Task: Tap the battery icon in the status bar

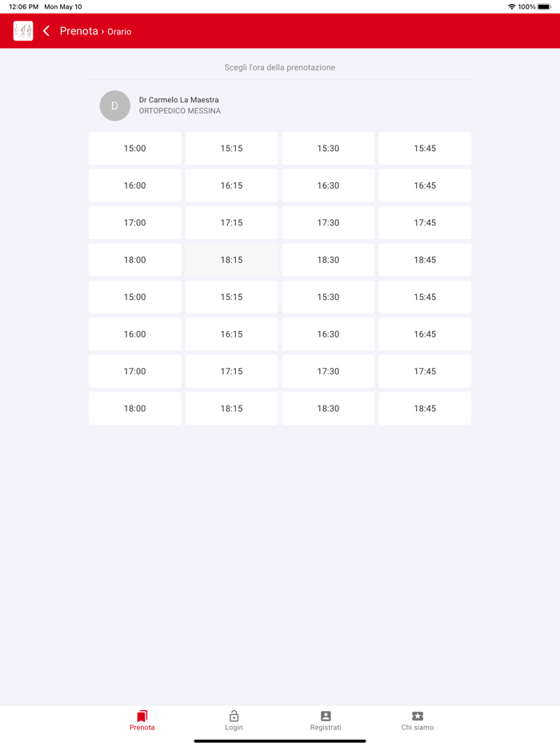Action: (545, 6)
